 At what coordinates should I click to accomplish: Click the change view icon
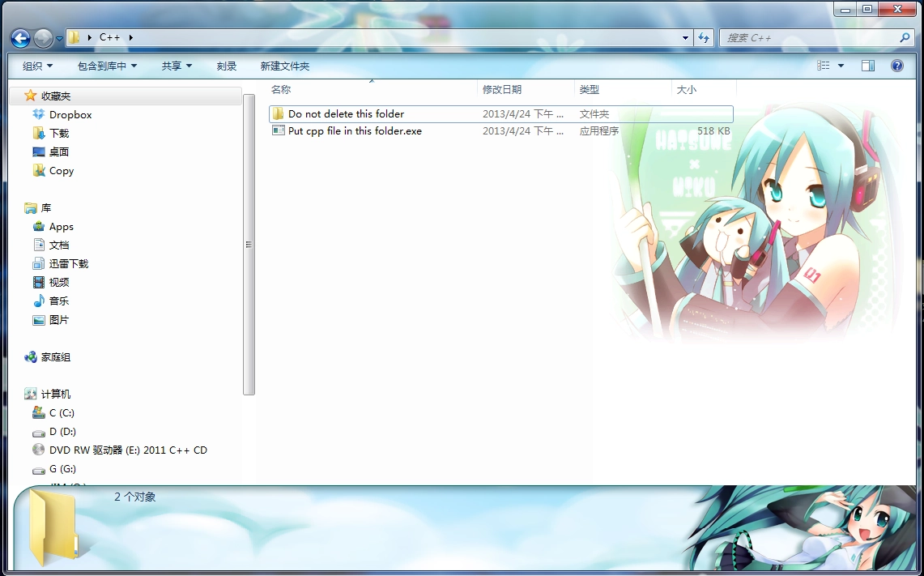pos(824,66)
